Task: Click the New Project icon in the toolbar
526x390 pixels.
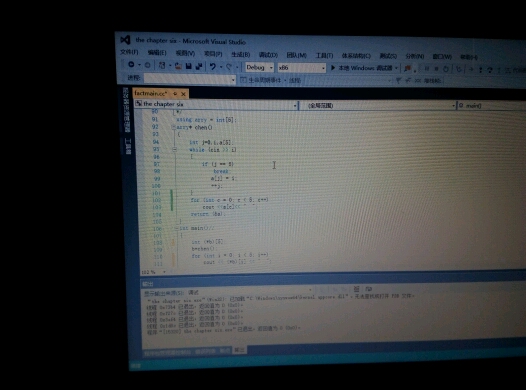Action: [162, 65]
